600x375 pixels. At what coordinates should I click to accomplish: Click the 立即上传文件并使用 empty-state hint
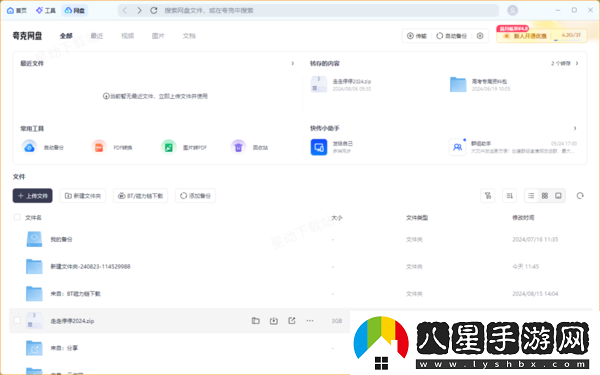[183, 96]
